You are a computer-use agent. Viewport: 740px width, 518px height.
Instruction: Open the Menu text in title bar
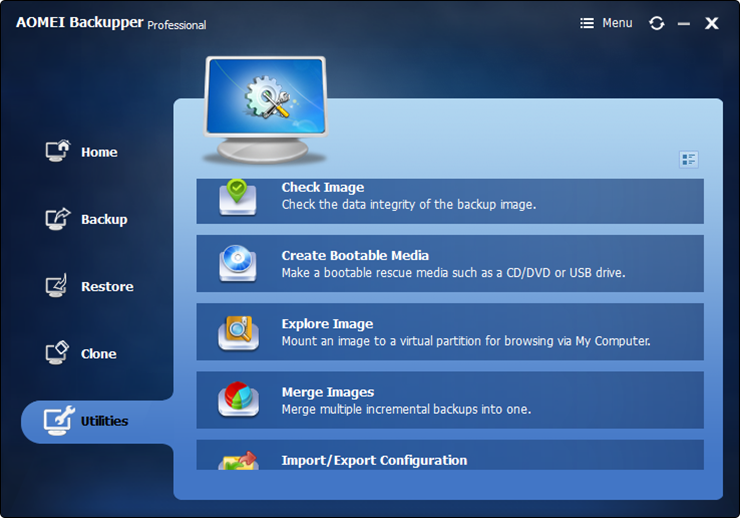point(617,23)
